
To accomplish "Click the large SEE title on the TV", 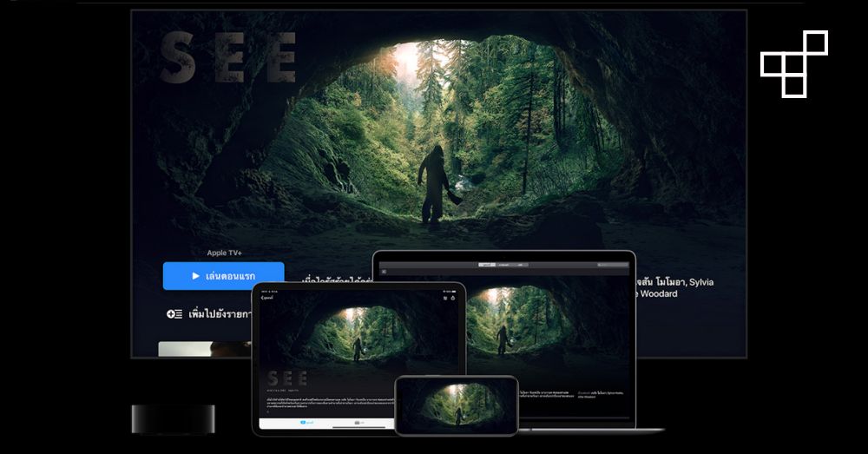I will 228,57.
